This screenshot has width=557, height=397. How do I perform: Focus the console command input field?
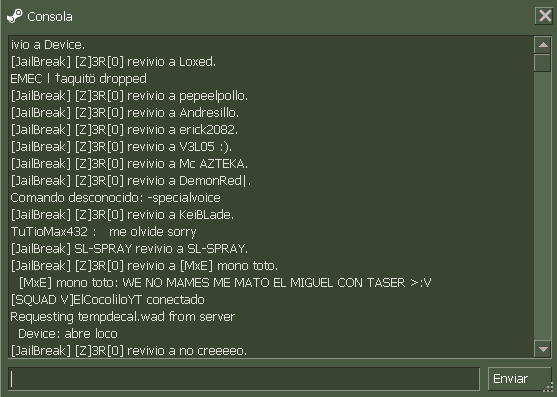(244, 379)
